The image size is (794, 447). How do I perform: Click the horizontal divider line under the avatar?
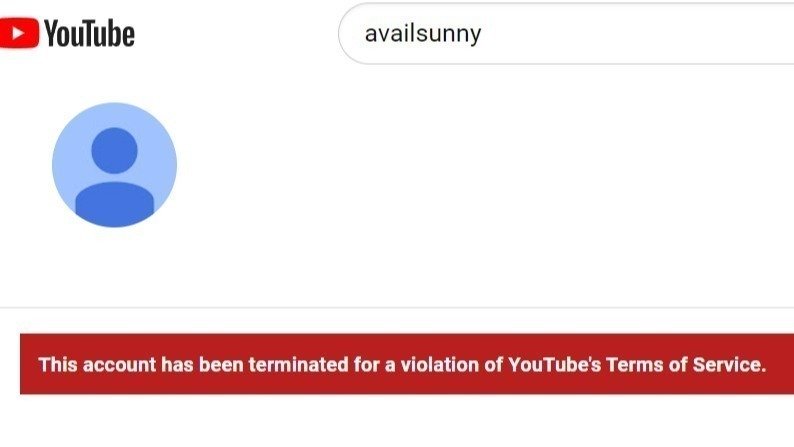click(400, 307)
